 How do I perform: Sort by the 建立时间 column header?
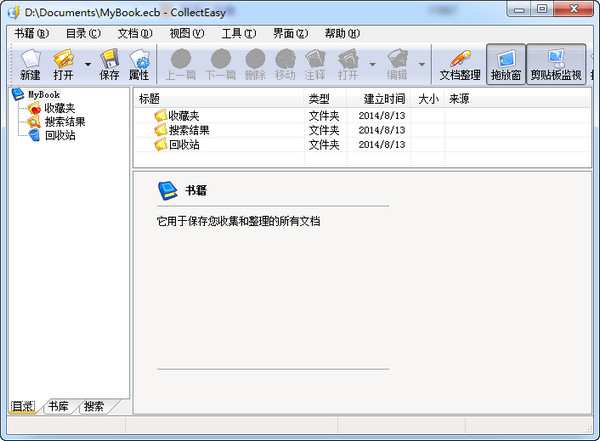tap(379, 99)
